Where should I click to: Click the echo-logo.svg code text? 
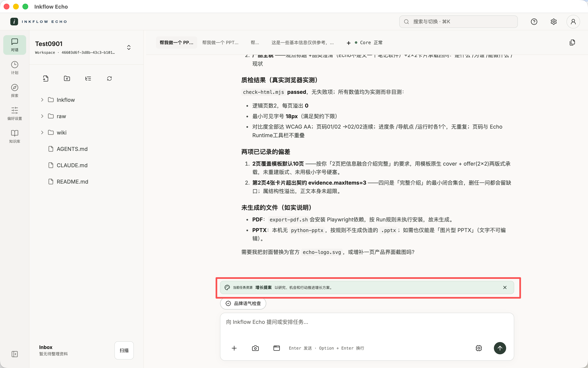(322, 252)
